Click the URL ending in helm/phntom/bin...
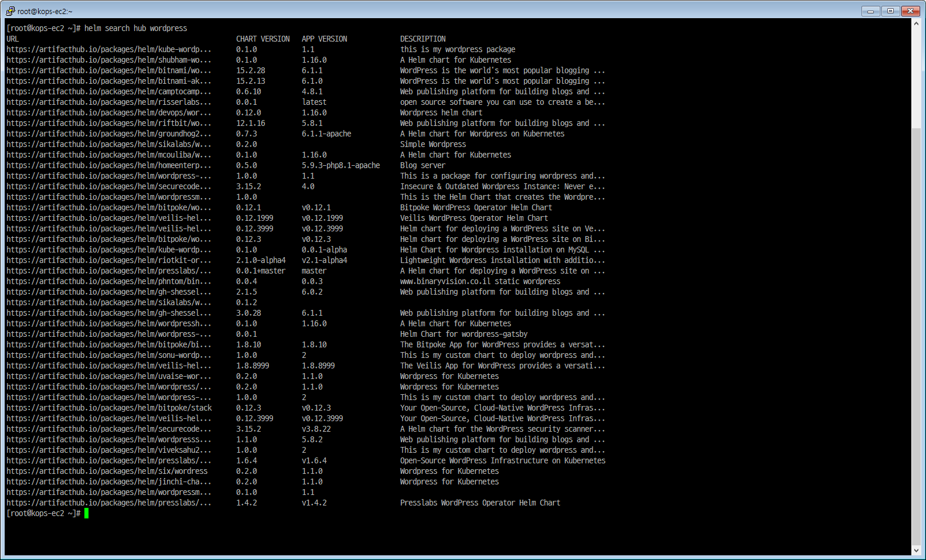Image resolution: width=926 pixels, height=560 pixels. pos(109,281)
